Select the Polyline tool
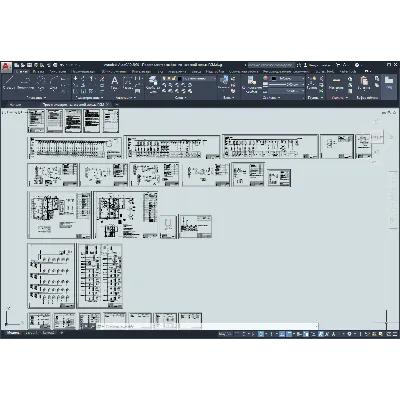This screenshot has height=400, width=400. [25, 82]
